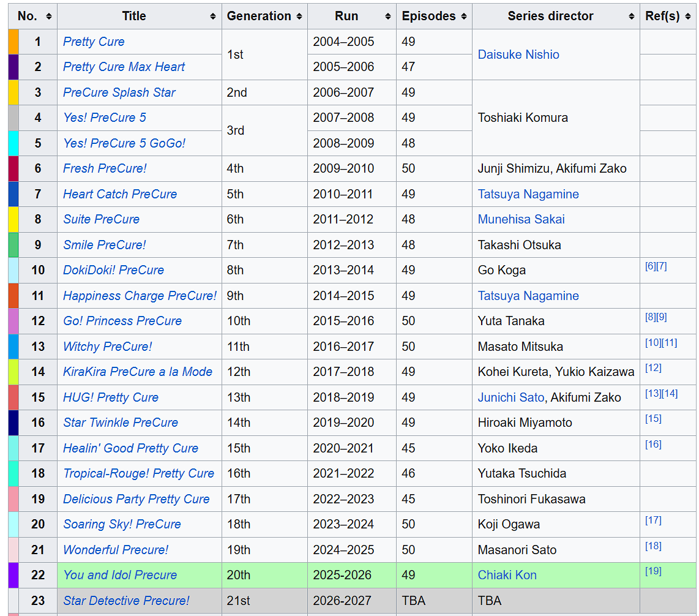This screenshot has width=699, height=616.
Task: Select Kohei Kureta, Yukio Kaizawa cell
Action: click(556, 372)
